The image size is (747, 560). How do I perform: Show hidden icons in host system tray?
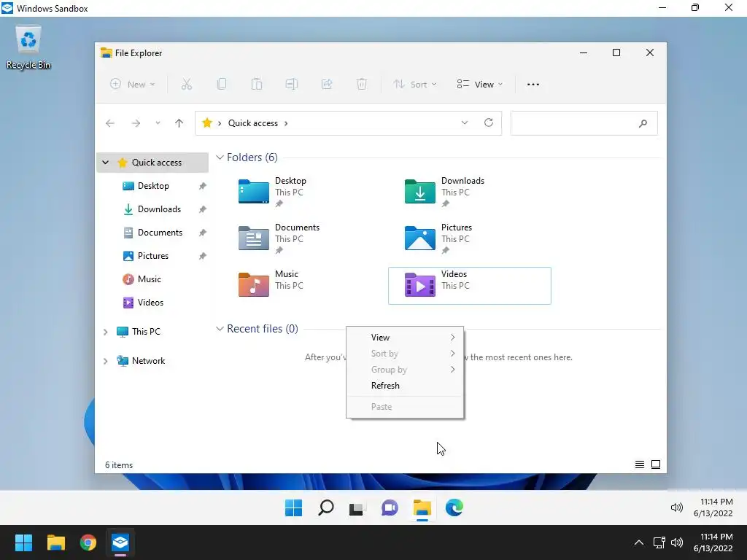coord(639,542)
